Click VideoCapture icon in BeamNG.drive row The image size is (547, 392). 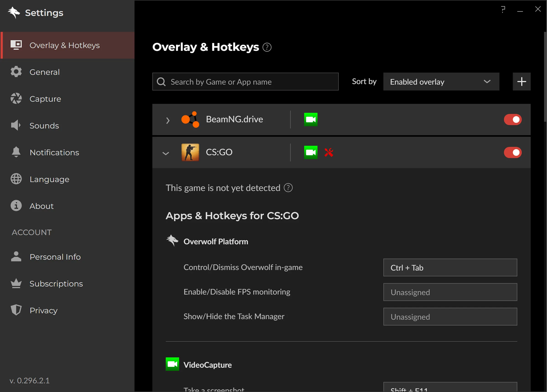tap(311, 119)
